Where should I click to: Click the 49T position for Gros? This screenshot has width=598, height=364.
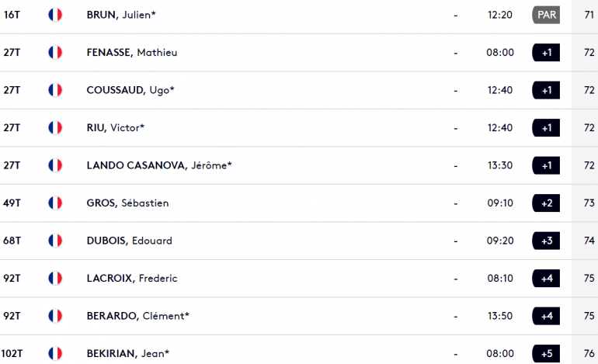click(x=12, y=203)
